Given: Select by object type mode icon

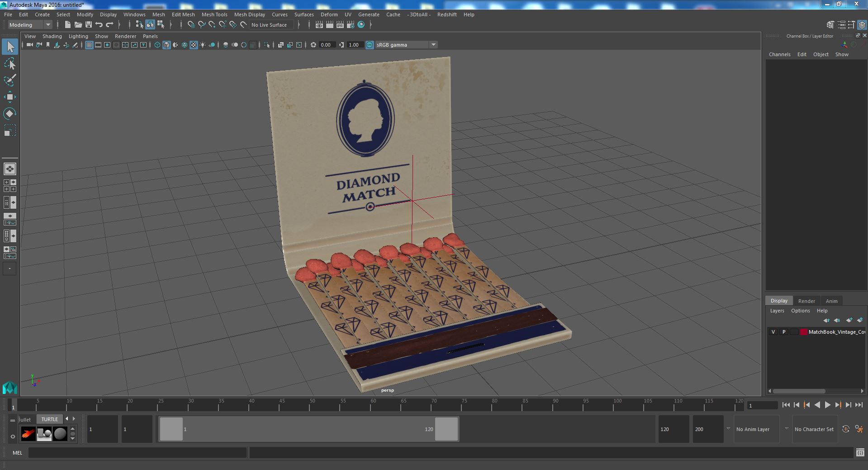Looking at the screenshot, I should pos(150,25).
